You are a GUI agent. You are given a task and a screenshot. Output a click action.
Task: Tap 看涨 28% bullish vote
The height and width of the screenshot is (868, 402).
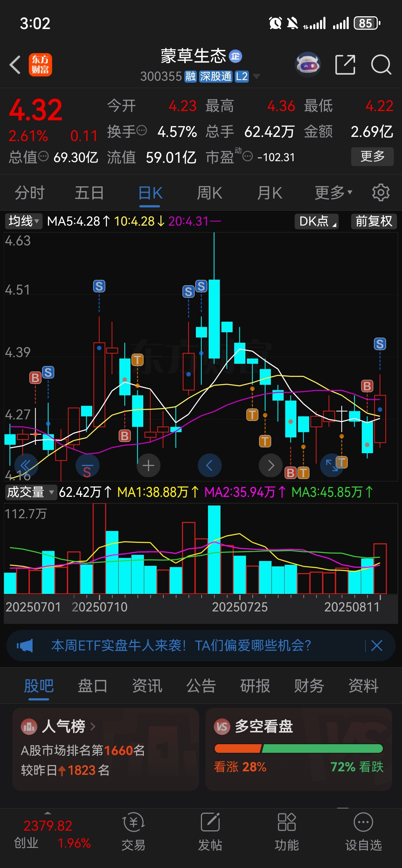(240, 767)
